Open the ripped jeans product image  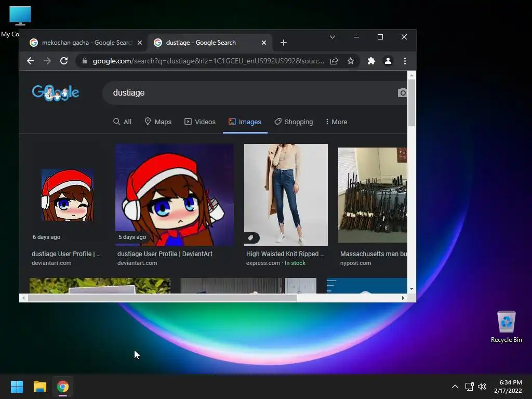tap(286, 195)
